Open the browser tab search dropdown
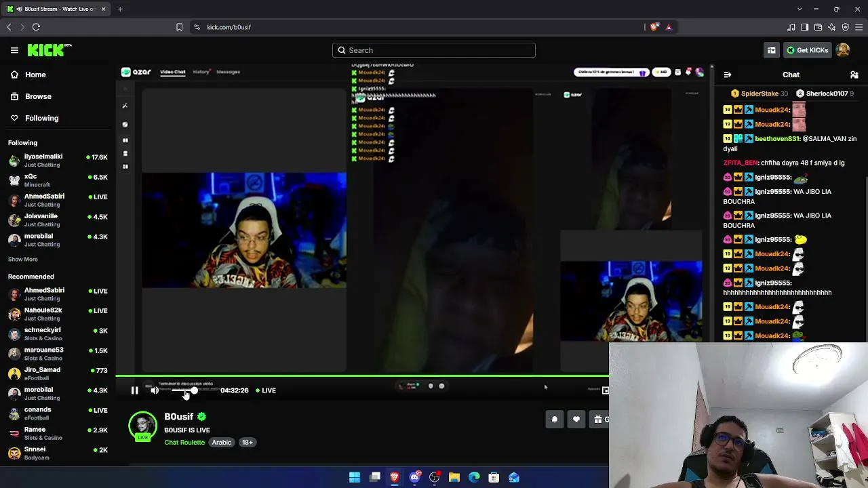Image resolution: width=868 pixels, height=488 pixels. click(x=800, y=9)
